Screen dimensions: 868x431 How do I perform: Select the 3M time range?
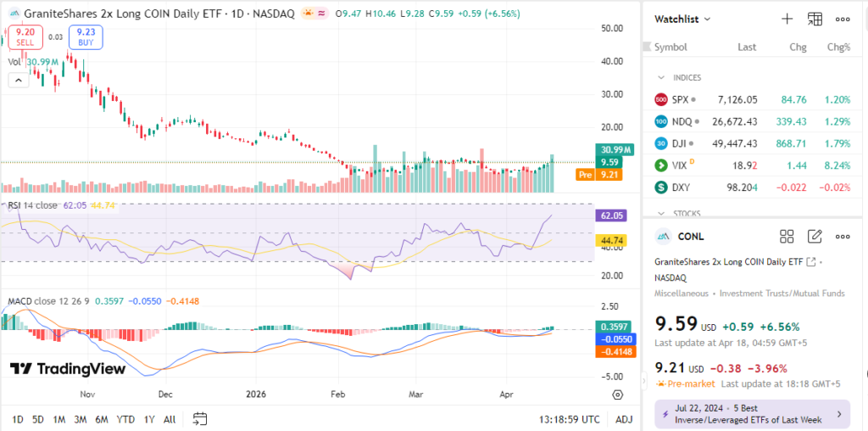[81, 419]
